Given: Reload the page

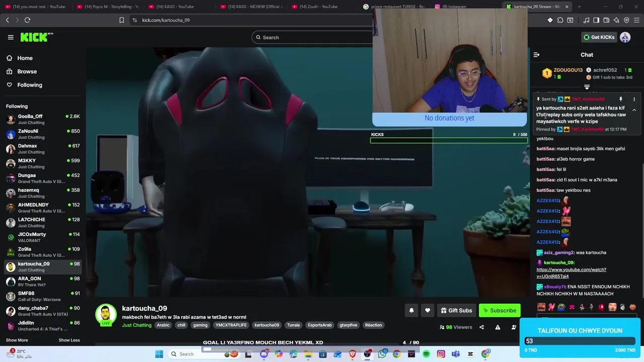Looking at the screenshot, I should (27, 20).
